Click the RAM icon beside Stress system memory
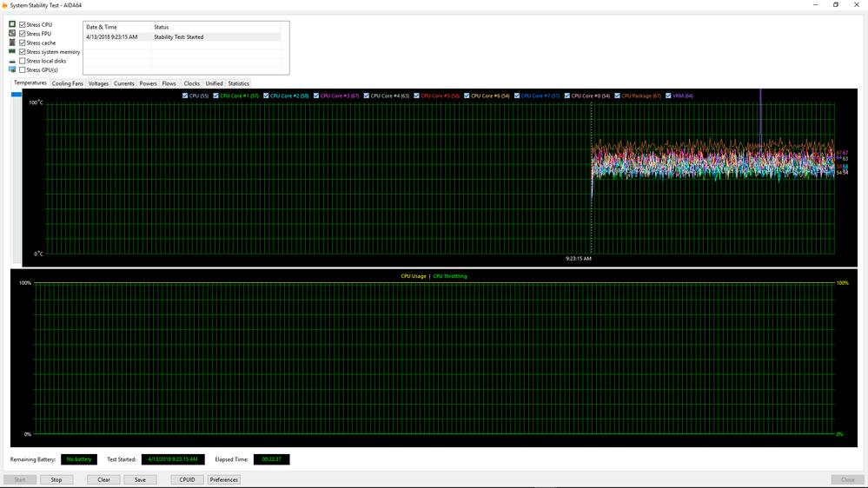 12,51
